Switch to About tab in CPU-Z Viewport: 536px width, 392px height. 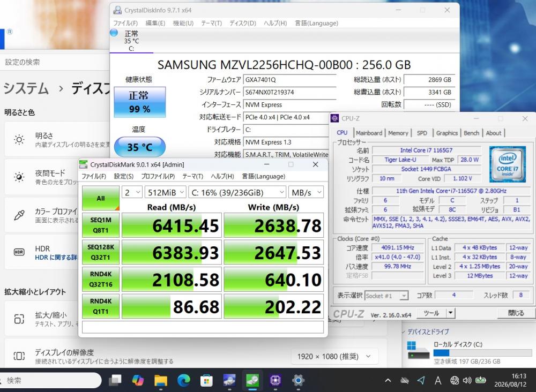click(494, 133)
